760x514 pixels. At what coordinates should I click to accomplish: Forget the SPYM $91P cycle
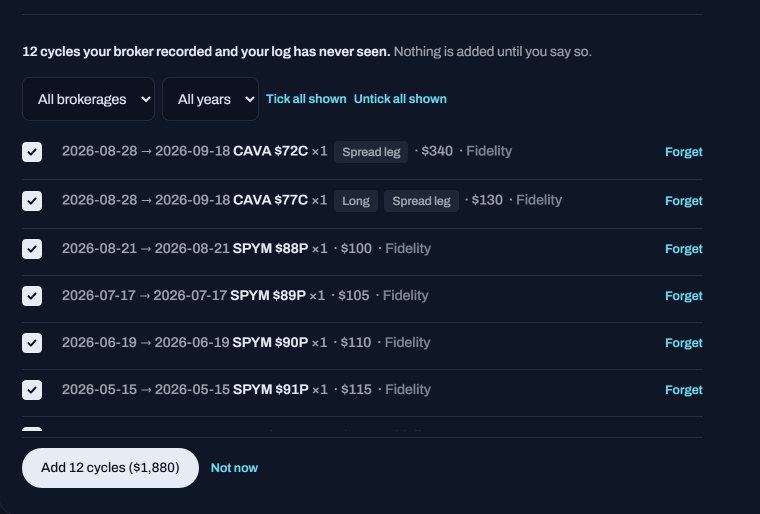point(683,390)
